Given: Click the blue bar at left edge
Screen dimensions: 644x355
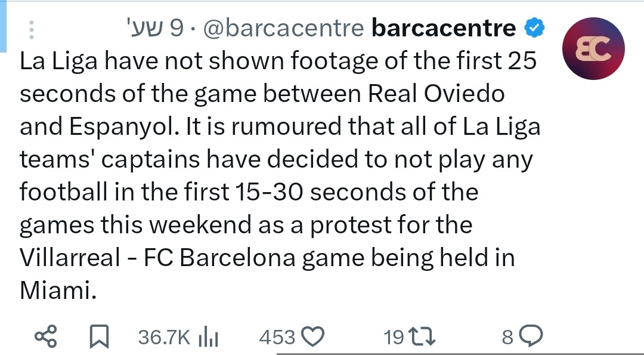Looking at the screenshot, I should (x=3, y=24).
